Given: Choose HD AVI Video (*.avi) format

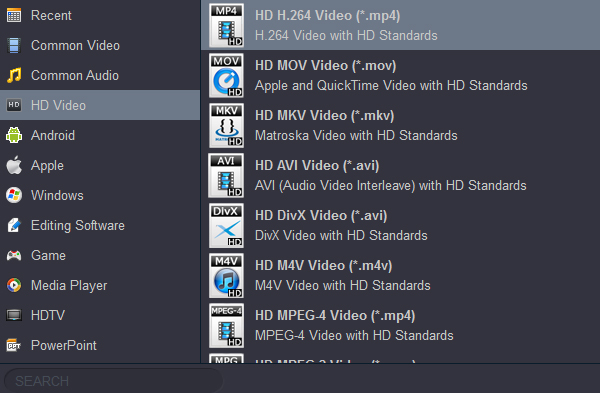Looking at the screenshot, I should click(401, 175).
